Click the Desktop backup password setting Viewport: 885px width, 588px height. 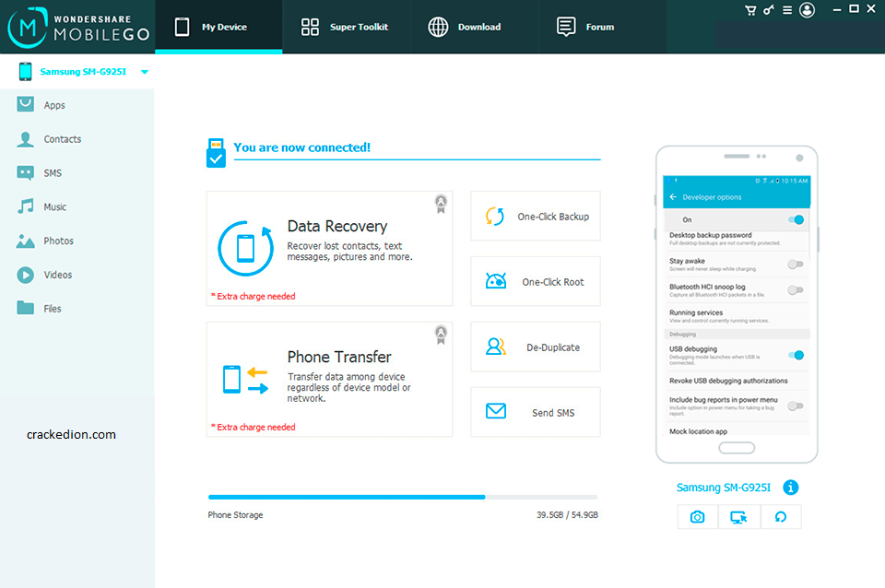tap(737, 239)
